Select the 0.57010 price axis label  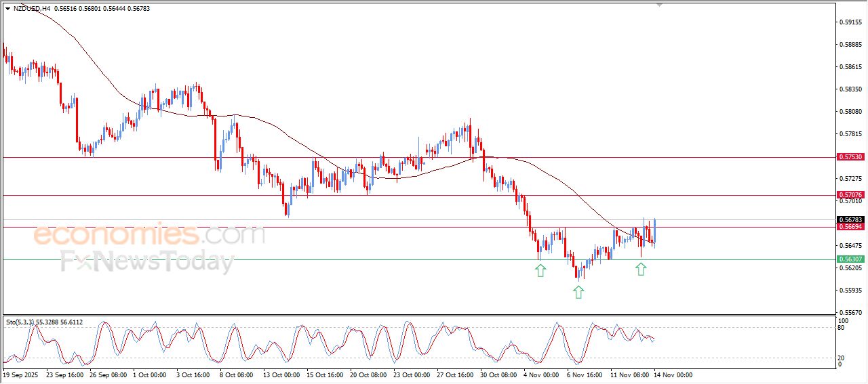click(x=850, y=201)
